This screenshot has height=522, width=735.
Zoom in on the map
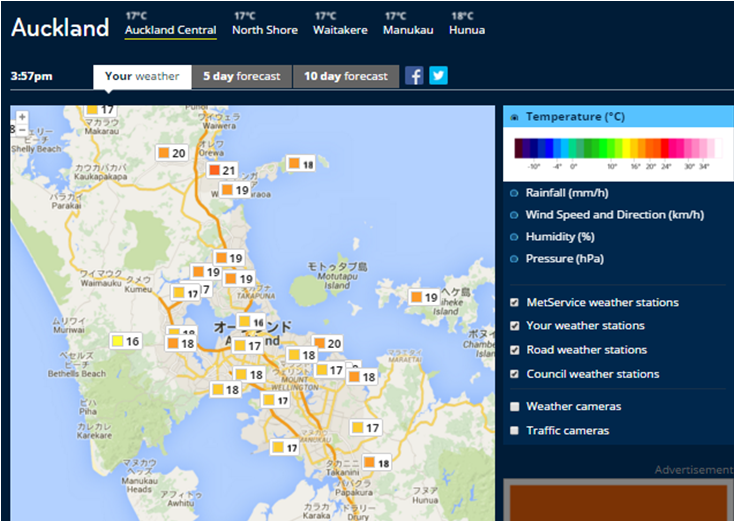[22, 117]
